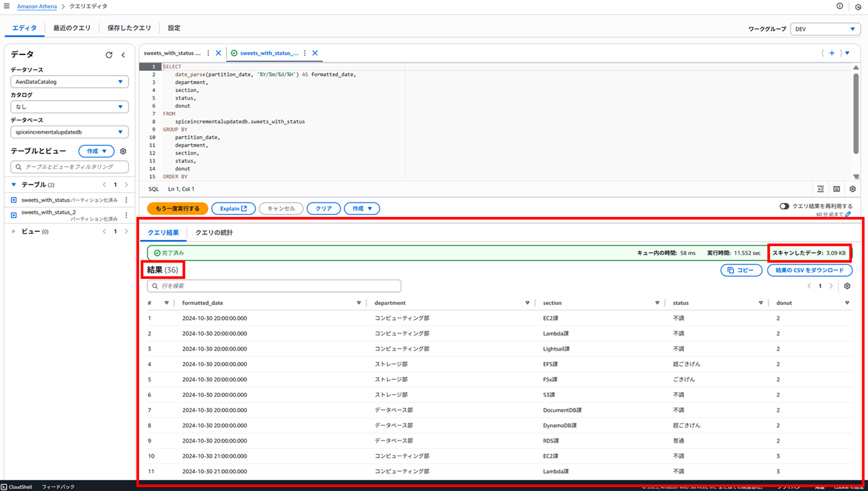
Task: Go to next tables page arrow
Action: pyautogui.click(x=126, y=185)
